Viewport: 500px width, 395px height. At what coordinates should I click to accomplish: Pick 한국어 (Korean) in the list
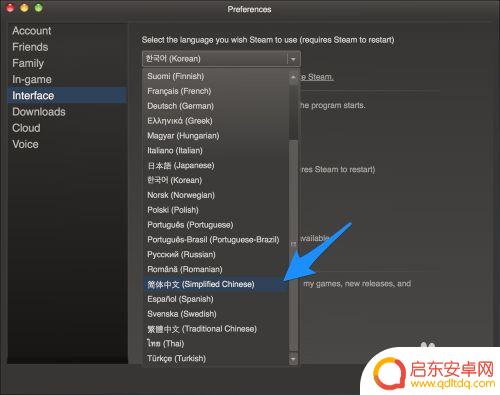point(216,180)
